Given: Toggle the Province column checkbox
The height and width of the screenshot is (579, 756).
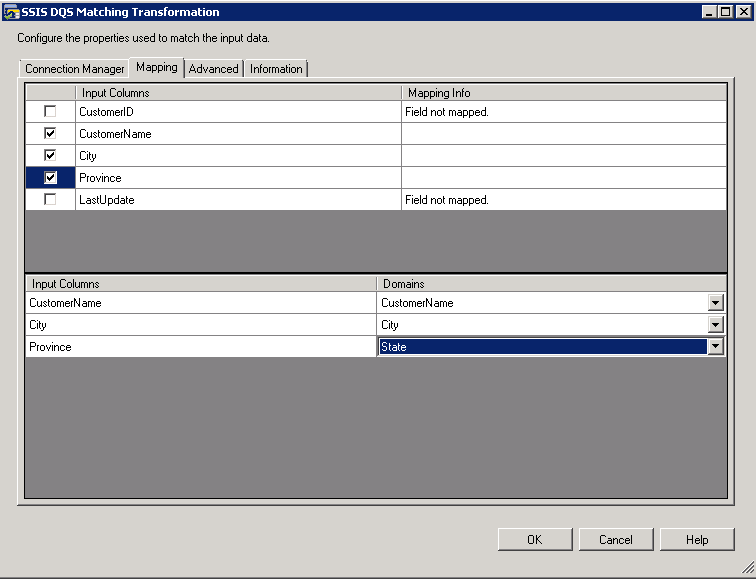Looking at the screenshot, I should [x=50, y=177].
